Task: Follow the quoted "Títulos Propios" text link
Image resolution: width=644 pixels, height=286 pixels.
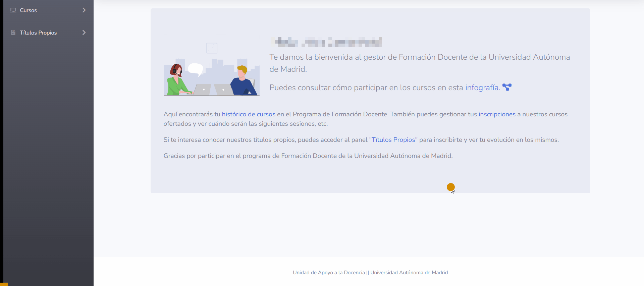Action: [393, 140]
